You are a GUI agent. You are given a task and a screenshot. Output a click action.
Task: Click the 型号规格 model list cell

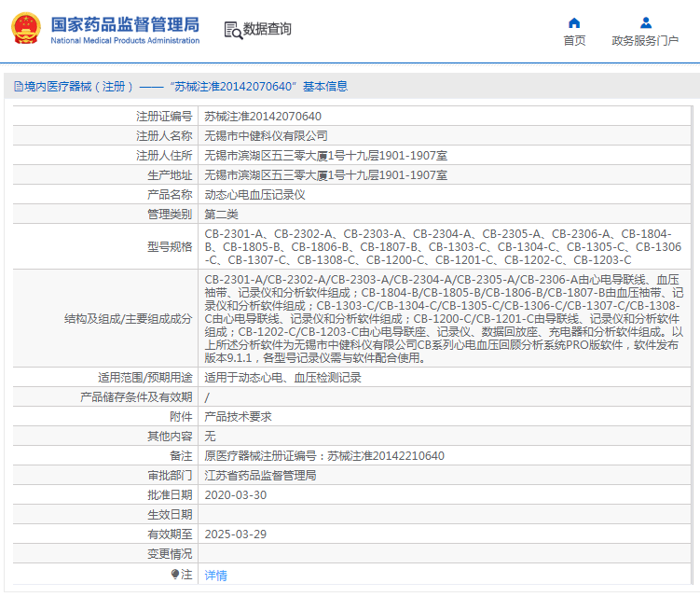445,246
